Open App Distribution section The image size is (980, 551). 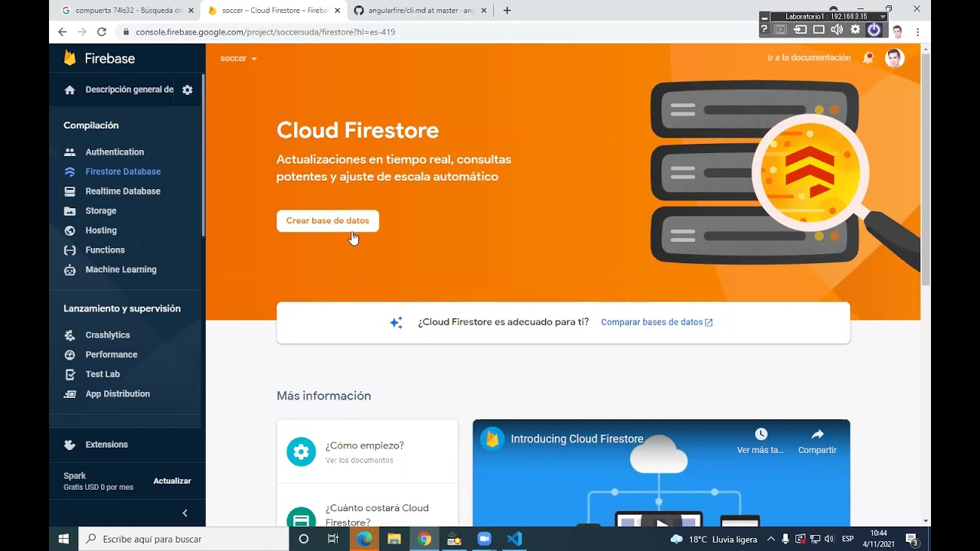pyautogui.click(x=117, y=394)
